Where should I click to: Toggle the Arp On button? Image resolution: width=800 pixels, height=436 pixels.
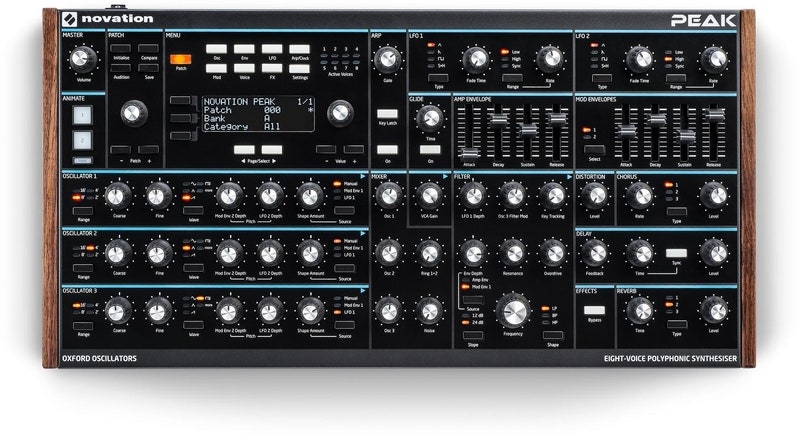(386, 151)
